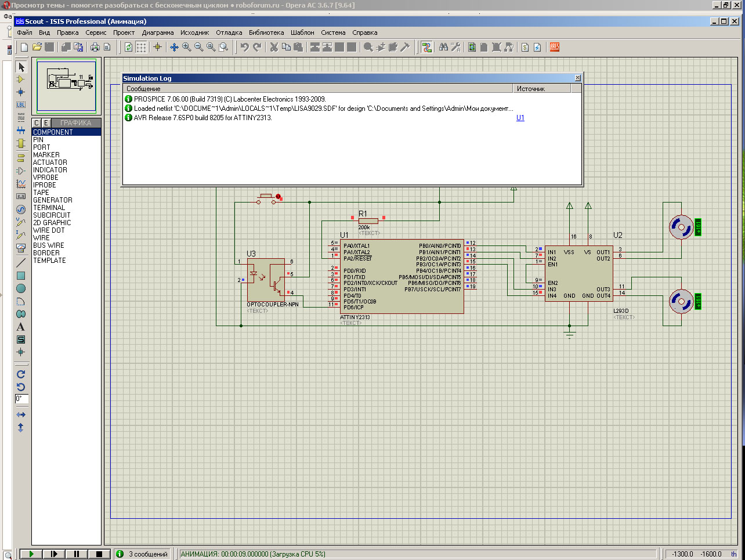Select the Component mode tool
This screenshot has height=560, width=745.
point(21,80)
